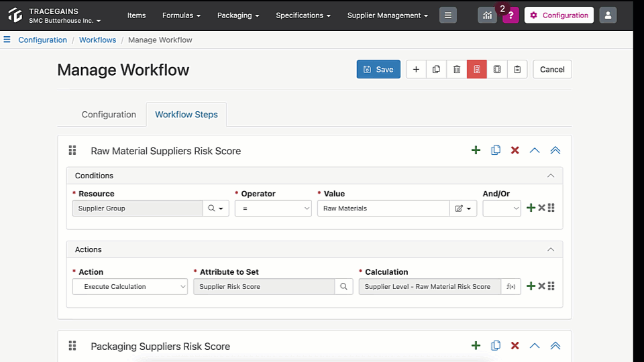Viewport: 644px width, 362px height.
Task: Click the toolbar icon right of red icon
Action: click(x=497, y=69)
